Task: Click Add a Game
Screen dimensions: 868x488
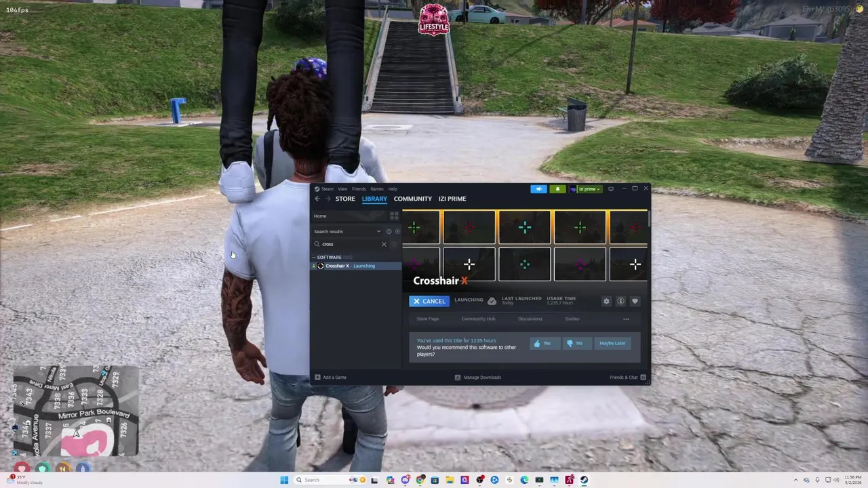Action: tap(331, 378)
